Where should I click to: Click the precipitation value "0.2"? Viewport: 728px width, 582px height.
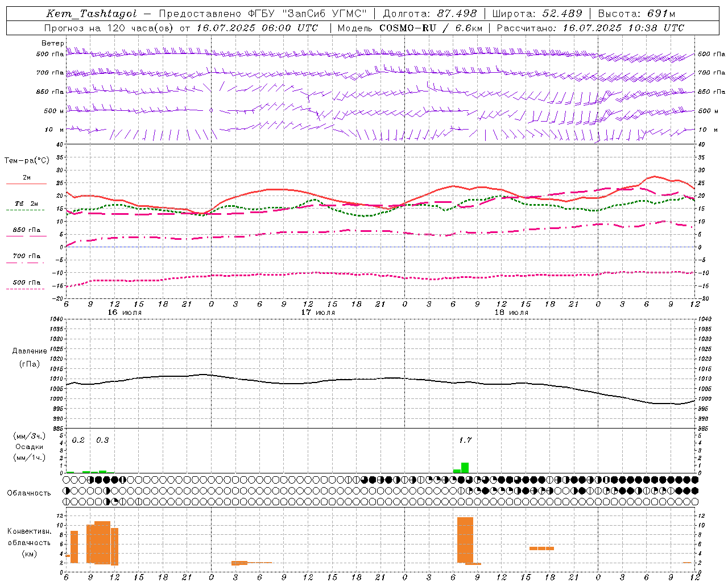coord(78,440)
